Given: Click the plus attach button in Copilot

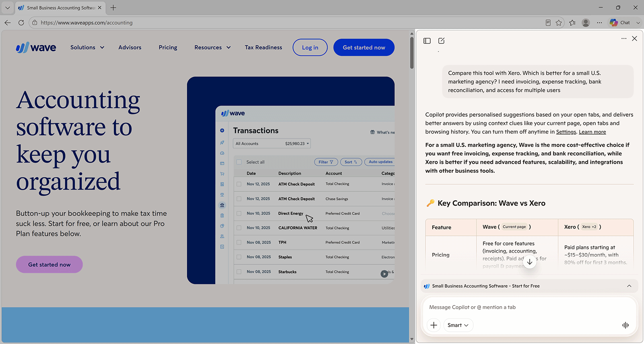Looking at the screenshot, I should (x=434, y=325).
